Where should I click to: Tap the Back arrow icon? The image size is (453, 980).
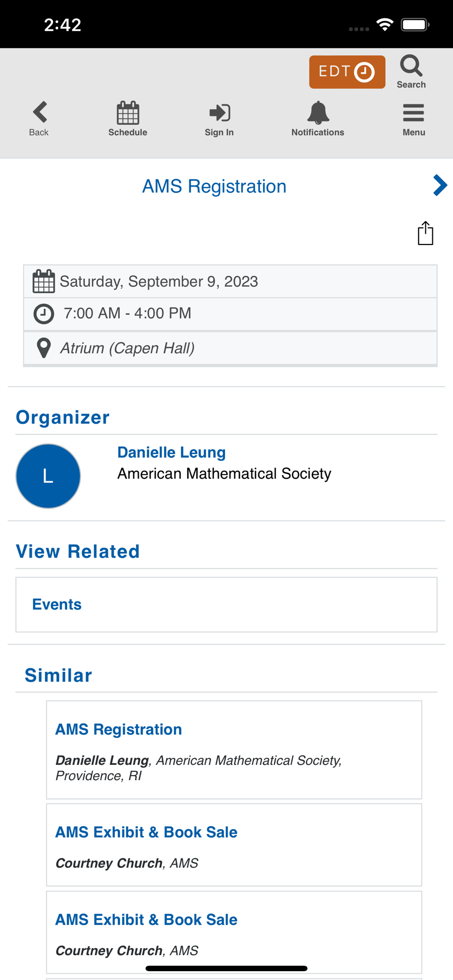pyautogui.click(x=40, y=112)
